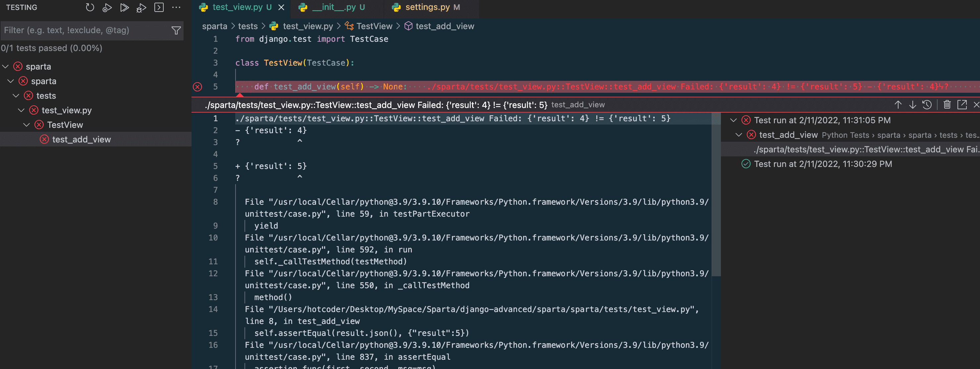Collapse the test run at 11:31:05 PM

point(734,120)
